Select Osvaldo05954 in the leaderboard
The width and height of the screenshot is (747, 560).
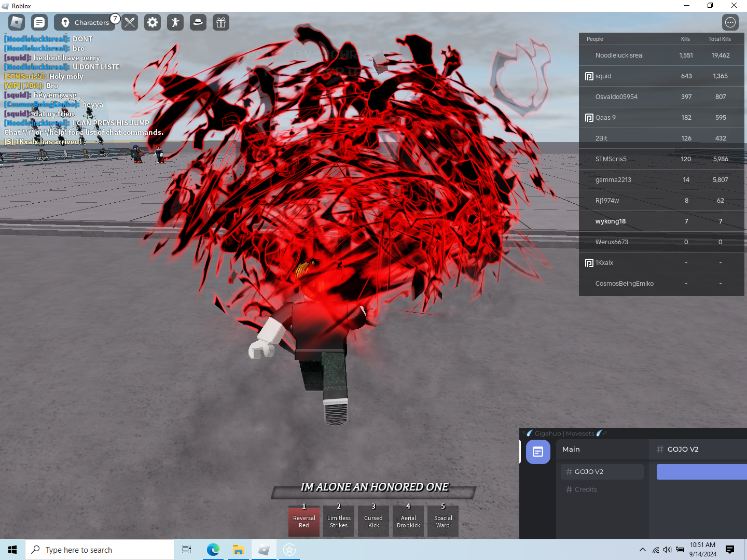click(x=661, y=97)
